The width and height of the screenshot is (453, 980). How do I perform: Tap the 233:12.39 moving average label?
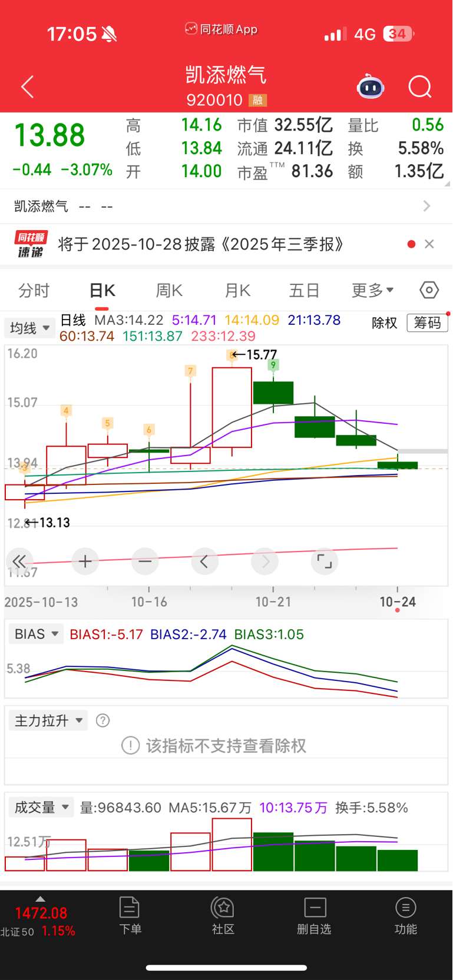coord(223,336)
